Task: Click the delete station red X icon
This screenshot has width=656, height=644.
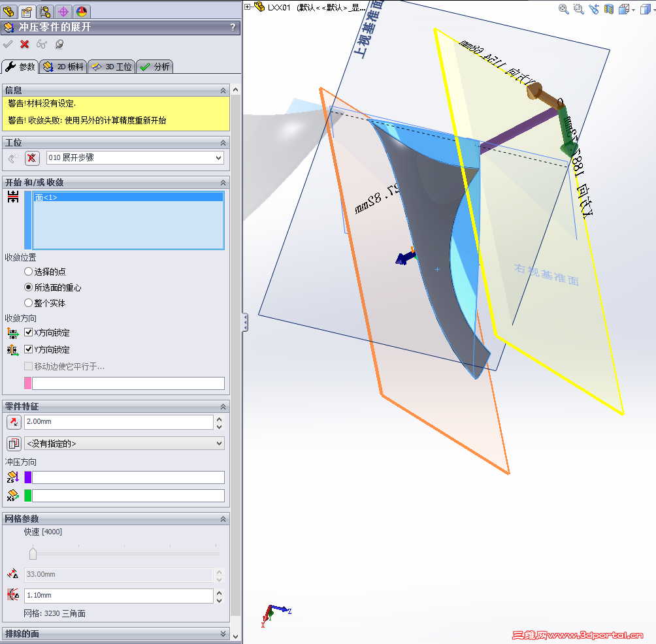Action: [x=32, y=158]
